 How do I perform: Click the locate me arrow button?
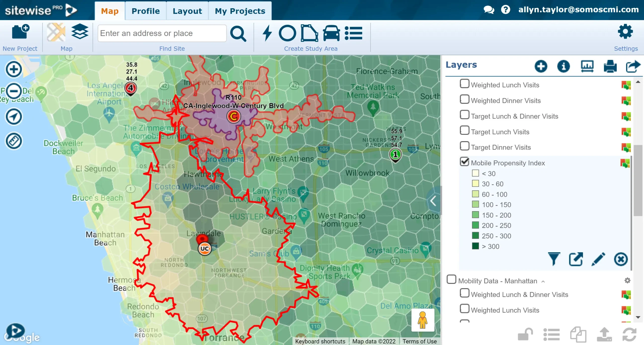[x=14, y=116]
